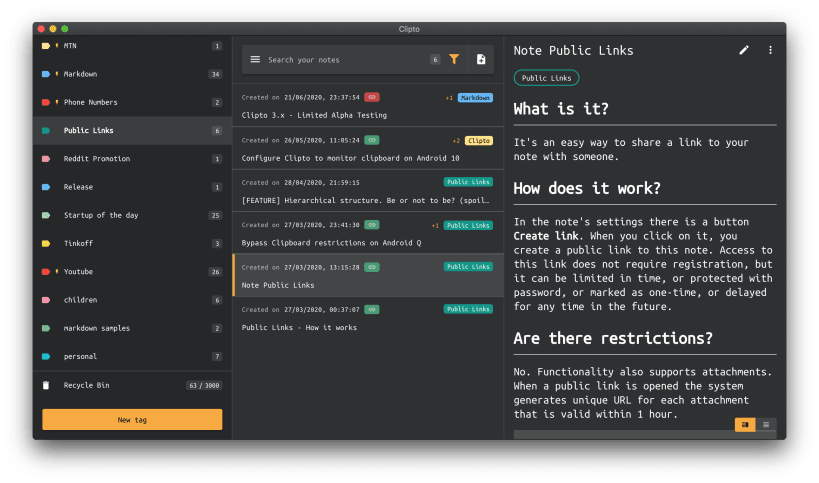Viewport: 819px width, 483px height.
Task: Click the Bypass Clipboard restrictions on Android Q title
Action: (x=331, y=242)
